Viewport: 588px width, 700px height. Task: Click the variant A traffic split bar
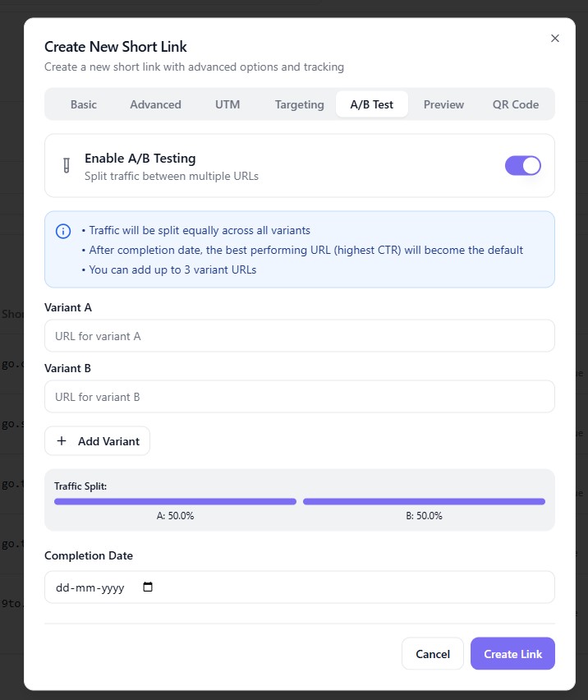175,501
